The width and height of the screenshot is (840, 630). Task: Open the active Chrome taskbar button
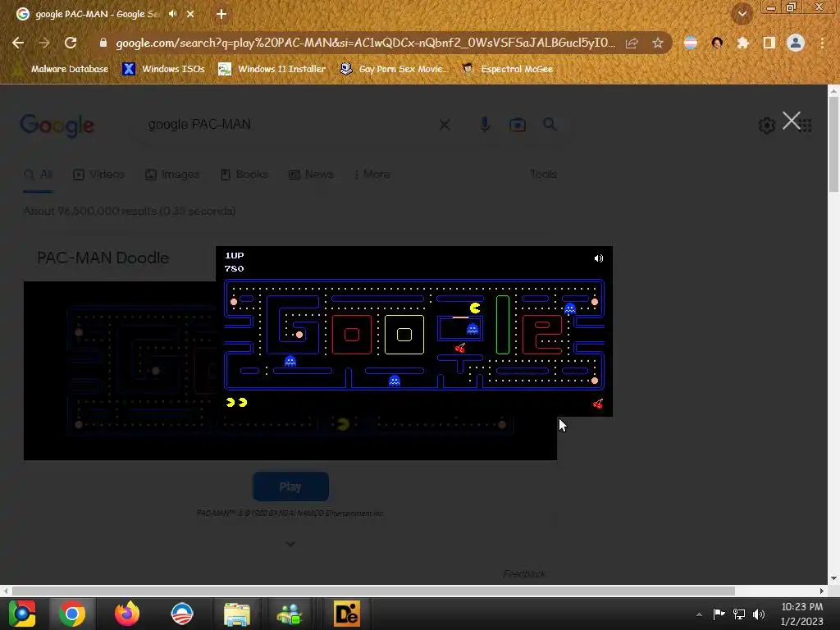click(72, 614)
